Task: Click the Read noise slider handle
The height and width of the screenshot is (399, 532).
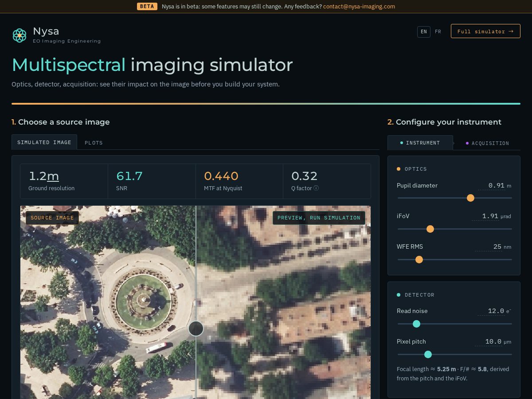Action: tap(416, 324)
